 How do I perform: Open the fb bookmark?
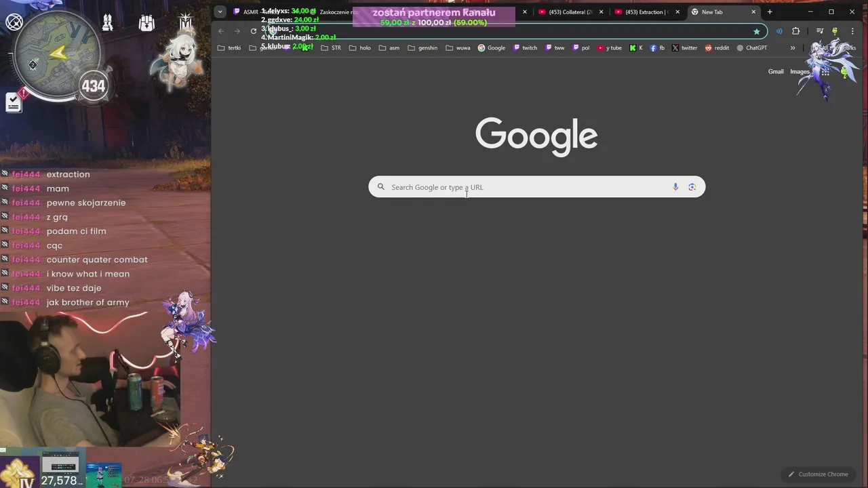click(657, 48)
